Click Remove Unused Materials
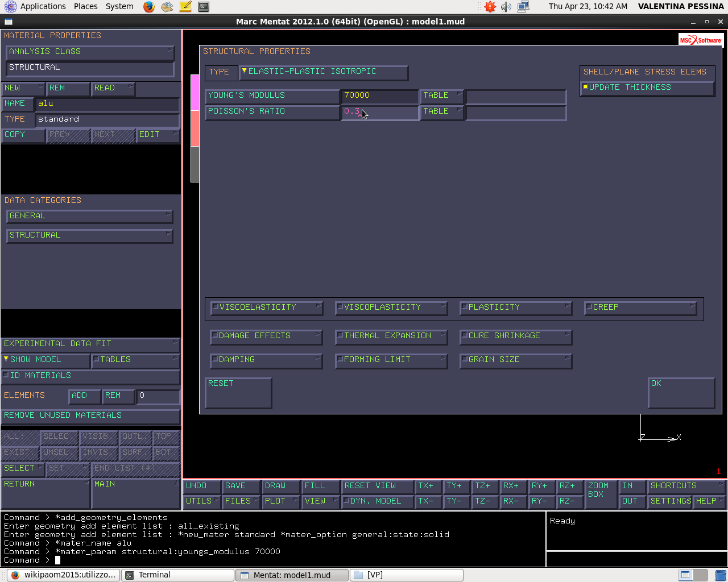Image resolution: width=728 pixels, height=582 pixels. pos(90,416)
